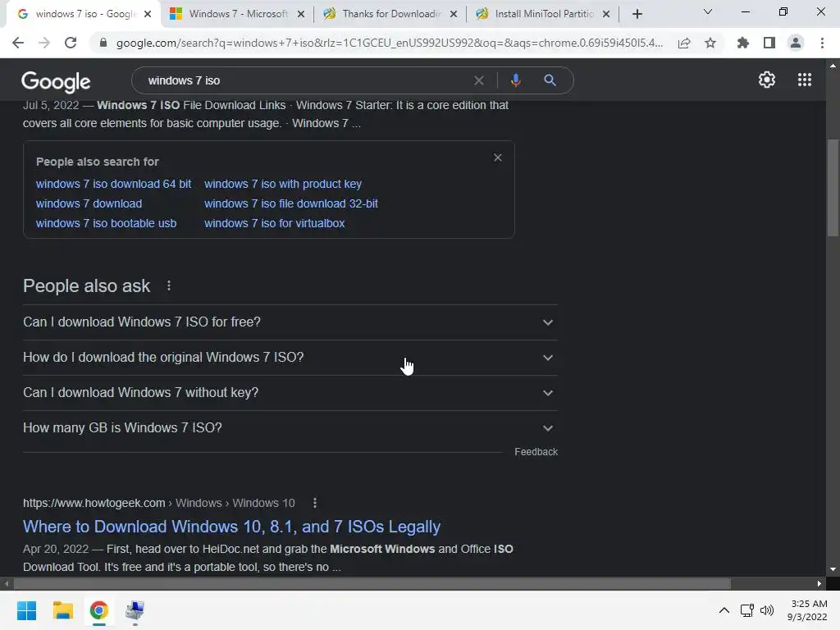Click the Feedback link
The height and width of the screenshot is (630, 840).
tap(536, 452)
